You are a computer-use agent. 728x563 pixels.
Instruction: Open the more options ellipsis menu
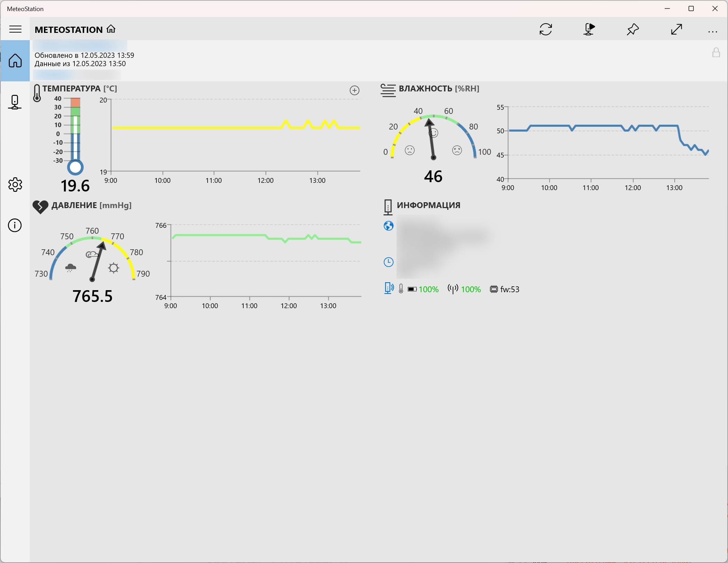click(x=712, y=31)
